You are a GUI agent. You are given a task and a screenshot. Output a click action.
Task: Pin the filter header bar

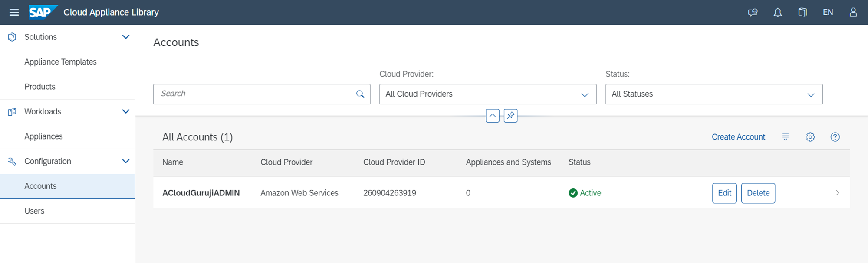[510, 116]
